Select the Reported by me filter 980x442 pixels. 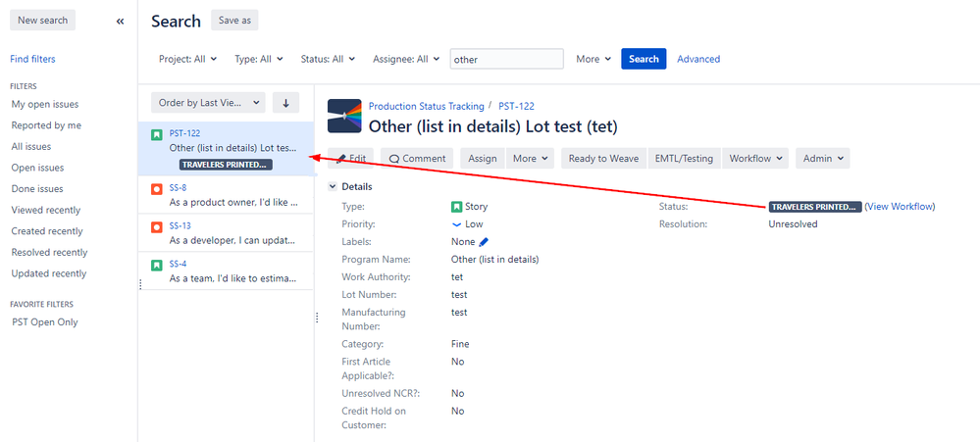click(46, 125)
